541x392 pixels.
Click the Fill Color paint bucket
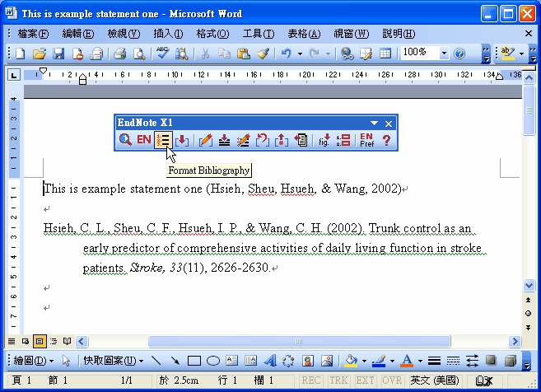tap(352, 361)
